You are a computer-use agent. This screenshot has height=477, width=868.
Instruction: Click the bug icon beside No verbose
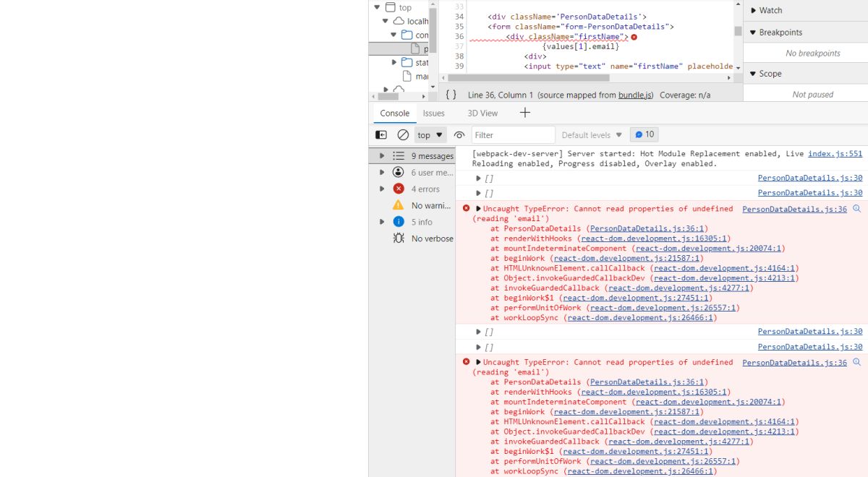399,239
